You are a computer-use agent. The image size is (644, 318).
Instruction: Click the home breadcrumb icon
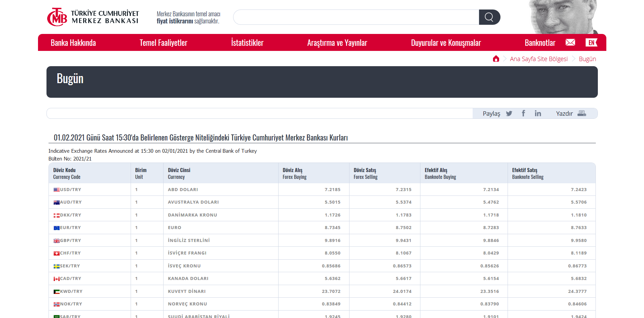496,59
